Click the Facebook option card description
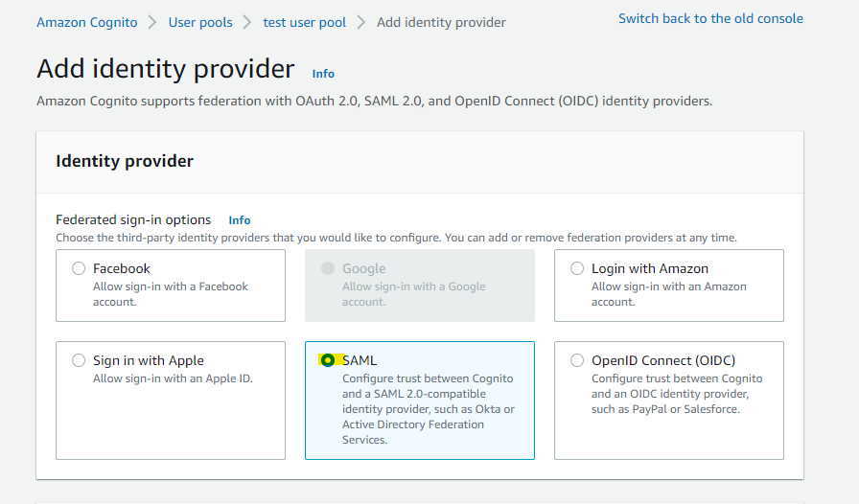859x504 pixels. [x=171, y=294]
